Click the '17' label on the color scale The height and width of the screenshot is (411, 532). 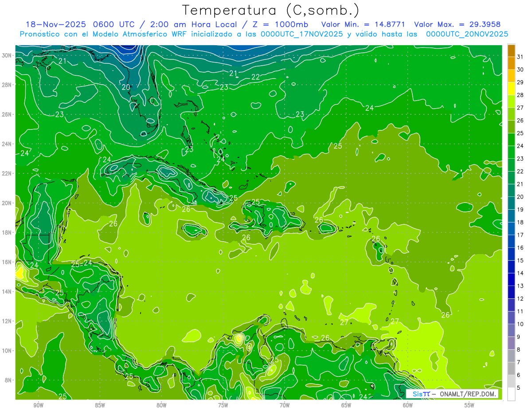pos(520,235)
